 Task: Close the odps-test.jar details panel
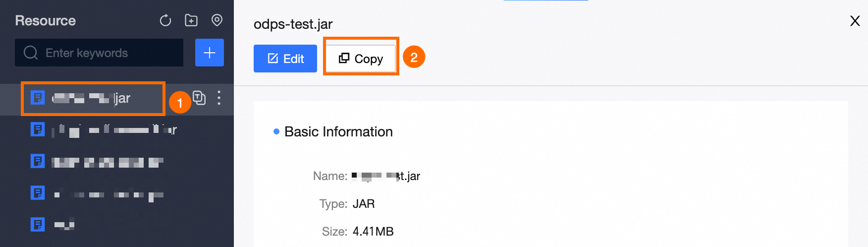point(855,21)
